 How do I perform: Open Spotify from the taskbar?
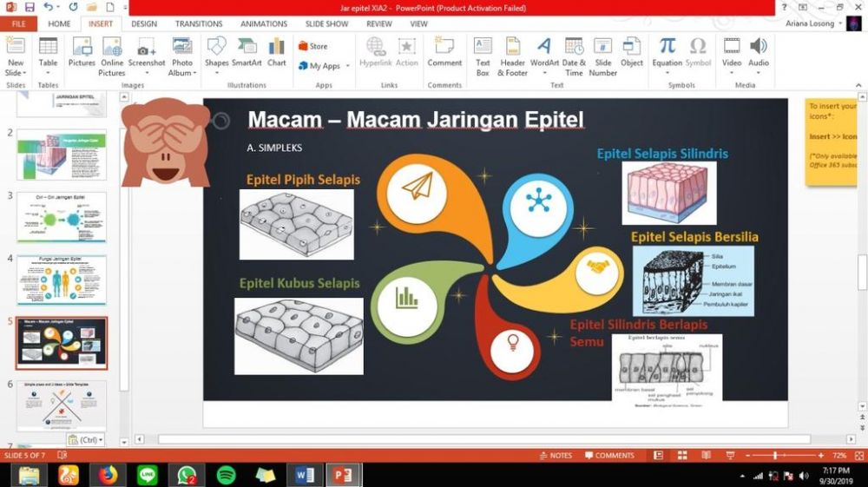point(226,475)
